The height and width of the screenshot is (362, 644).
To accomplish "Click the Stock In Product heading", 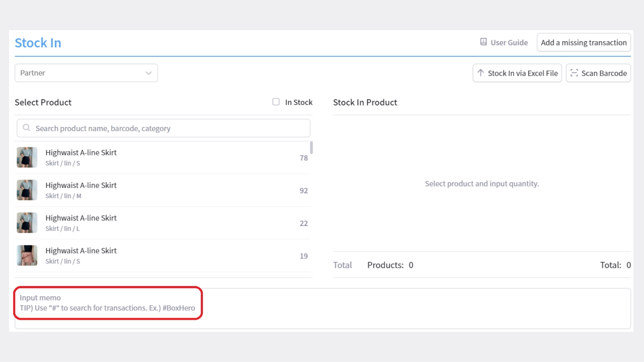I will click(x=365, y=102).
